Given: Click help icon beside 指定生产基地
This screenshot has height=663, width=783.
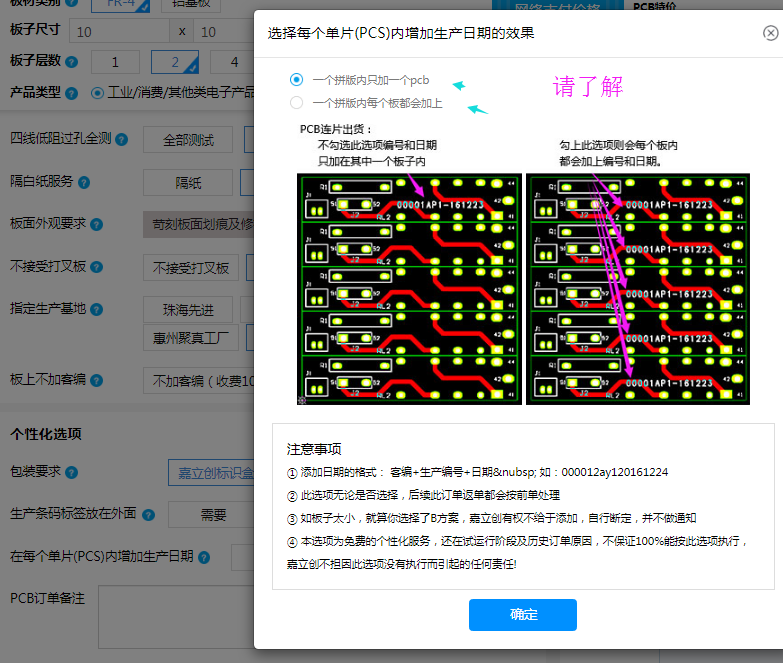Looking at the screenshot, I should [x=97, y=309].
